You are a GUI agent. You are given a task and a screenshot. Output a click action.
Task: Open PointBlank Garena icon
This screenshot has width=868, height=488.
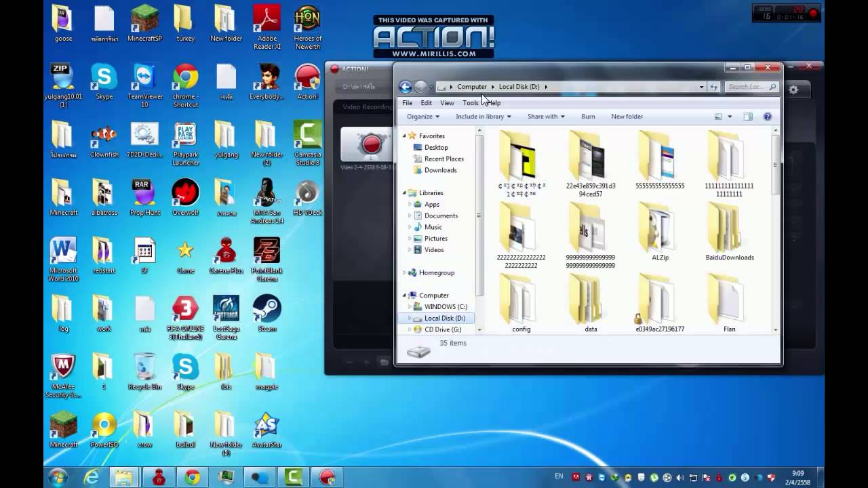coord(267,260)
